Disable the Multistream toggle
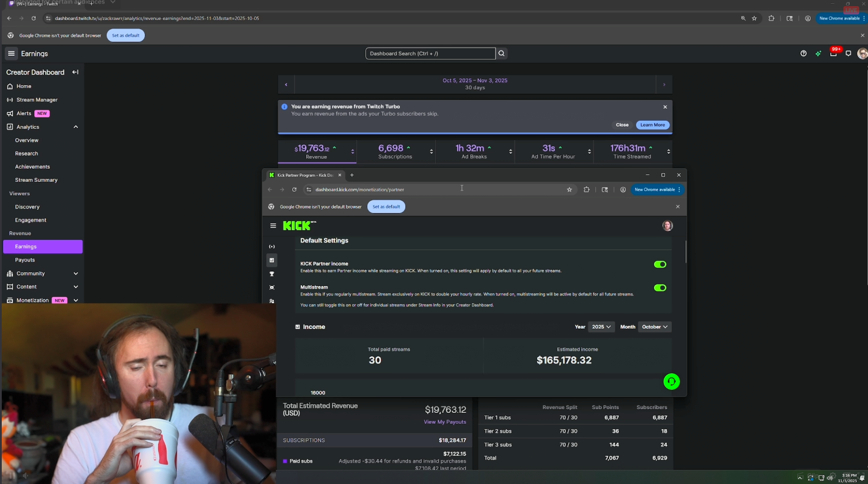Viewport: 868px width, 484px height. coord(660,288)
